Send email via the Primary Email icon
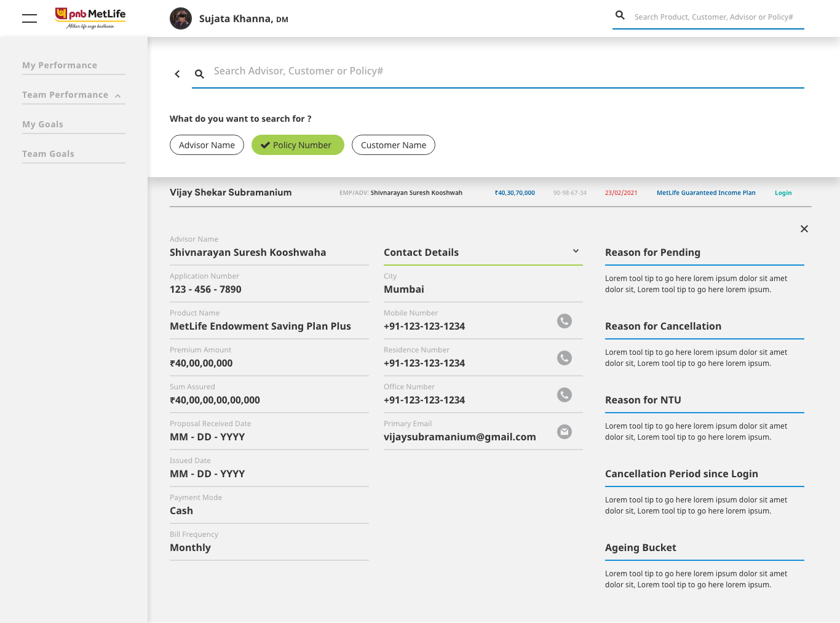 point(565,432)
